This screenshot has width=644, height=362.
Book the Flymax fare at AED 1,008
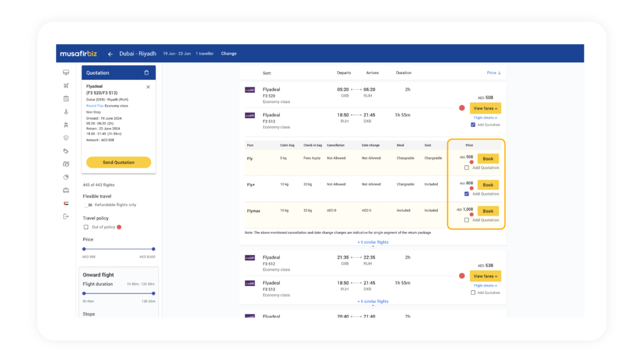point(488,211)
